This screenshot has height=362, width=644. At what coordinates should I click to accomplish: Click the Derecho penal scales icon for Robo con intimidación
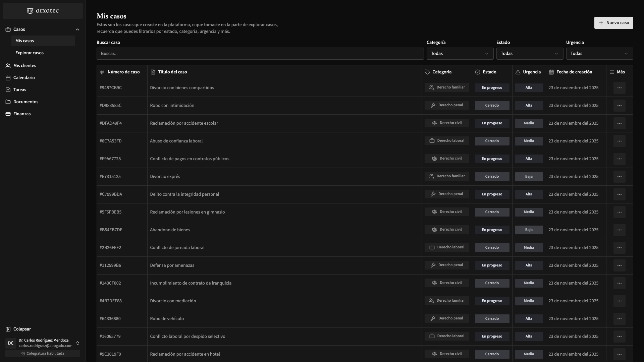(x=432, y=105)
